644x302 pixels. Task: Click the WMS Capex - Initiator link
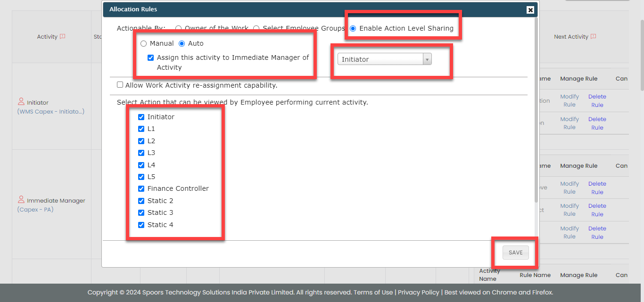(51, 112)
